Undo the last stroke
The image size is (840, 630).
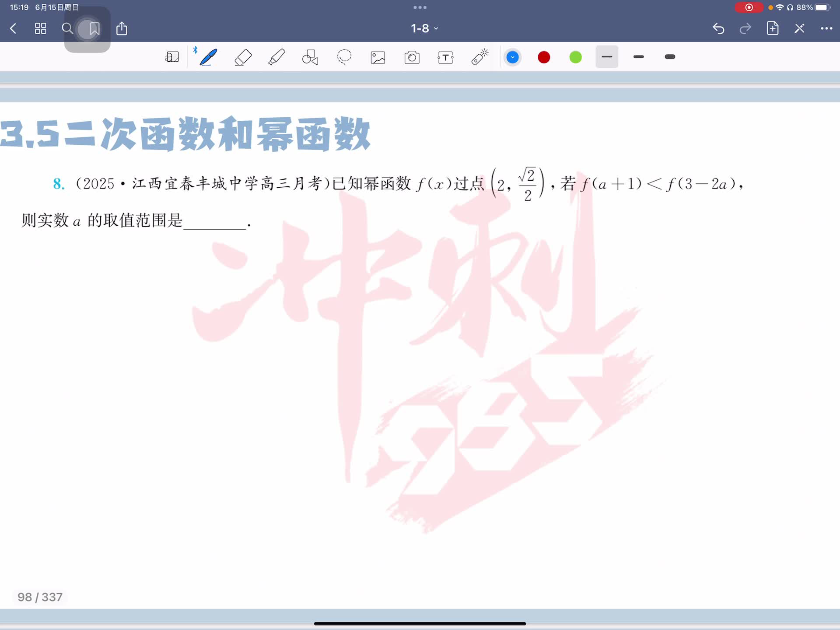(718, 28)
